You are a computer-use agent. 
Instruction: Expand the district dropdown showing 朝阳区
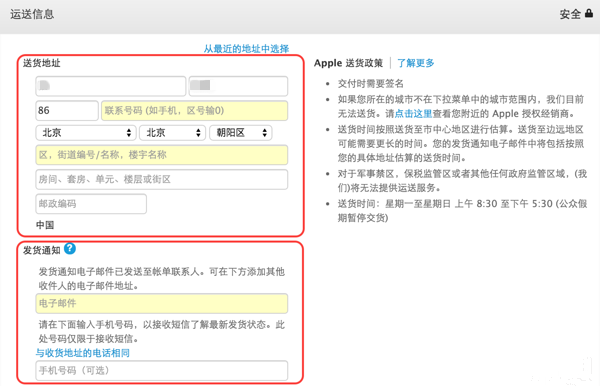(x=241, y=133)
